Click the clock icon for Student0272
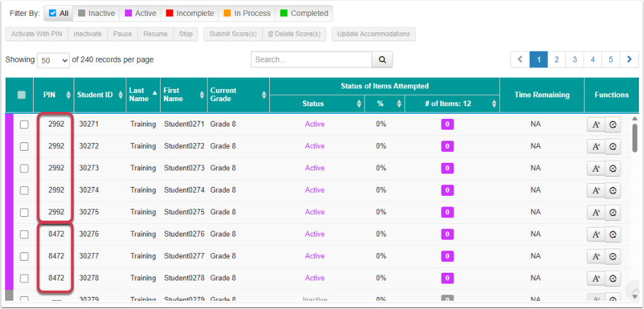Viewport: 644px width, 309px height. [x=613, y=146]
